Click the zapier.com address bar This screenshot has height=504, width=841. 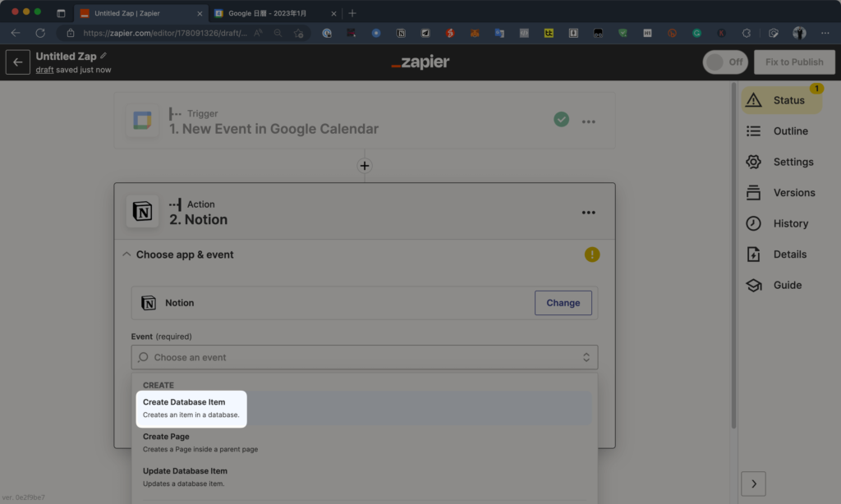[x=165, y=33]
